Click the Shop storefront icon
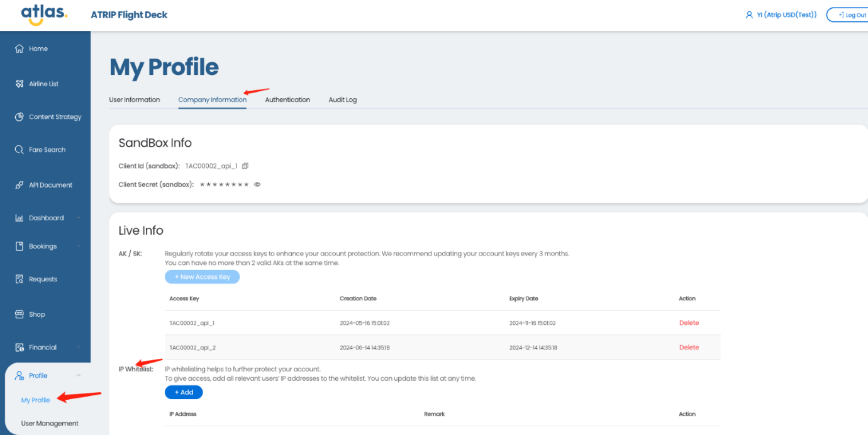The image size is (868, 435). [x=19, y=314]
